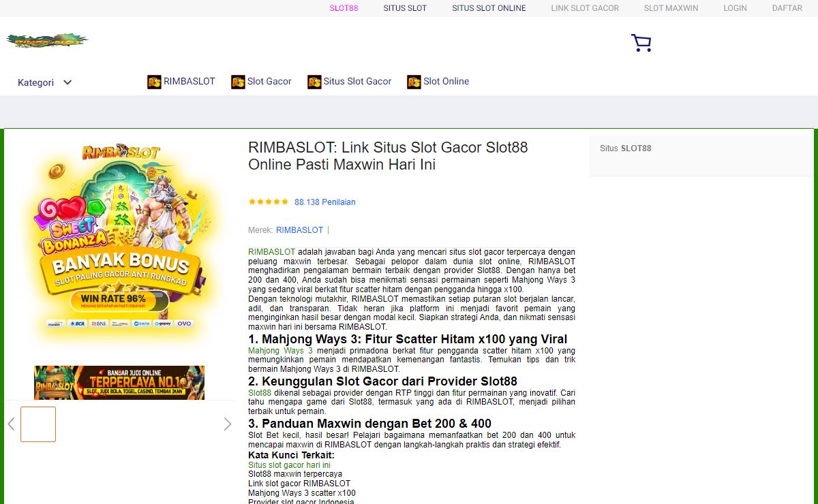Open SLOT88 in the top menu
Viewport: 818px width, 504px height.
344,8
